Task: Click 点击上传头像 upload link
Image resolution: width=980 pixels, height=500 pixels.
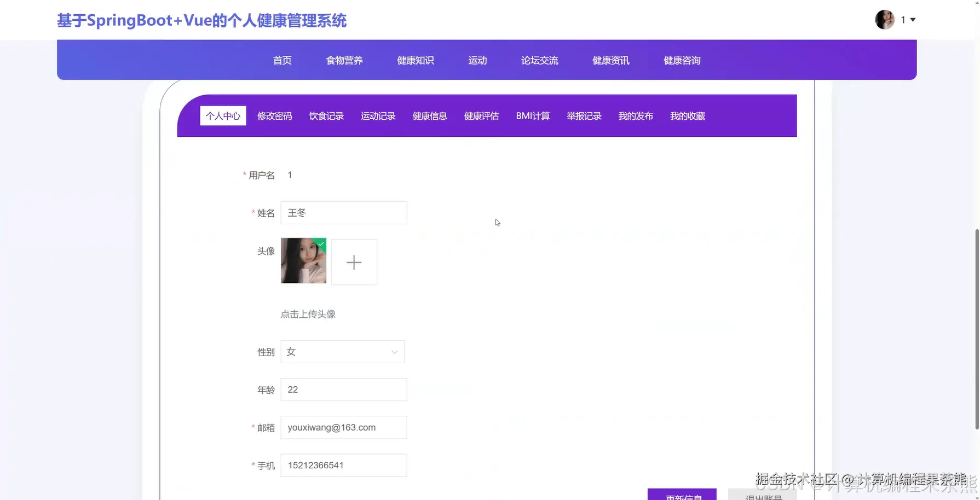Action: point(308,313)
